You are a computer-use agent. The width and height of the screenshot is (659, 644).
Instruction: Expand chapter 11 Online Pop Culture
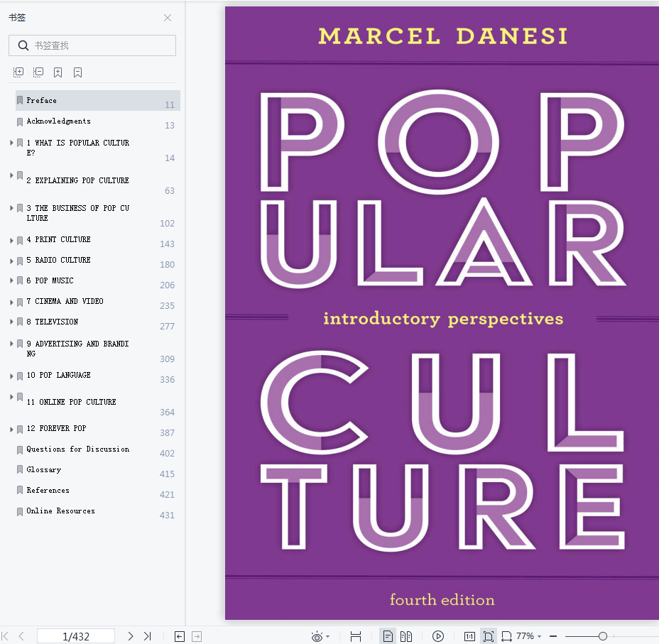pyautogui.click(x=12, y=397)
